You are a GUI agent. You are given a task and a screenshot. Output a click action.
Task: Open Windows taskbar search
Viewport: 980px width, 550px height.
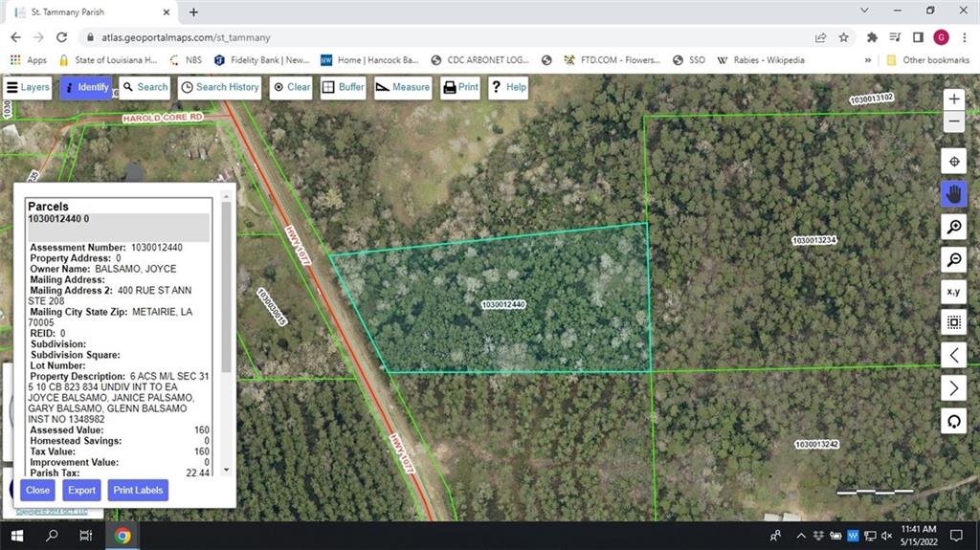click(52, 536)
